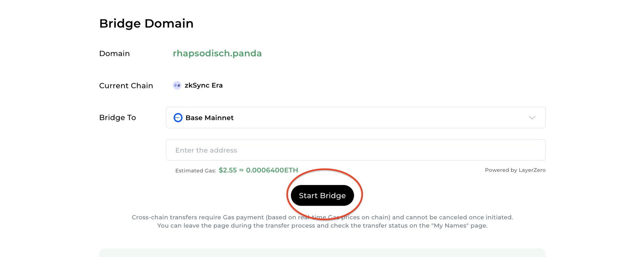Click the Estimated Gas label
The width and height of the screenshot is (644, 257).
tap(195, 170)
